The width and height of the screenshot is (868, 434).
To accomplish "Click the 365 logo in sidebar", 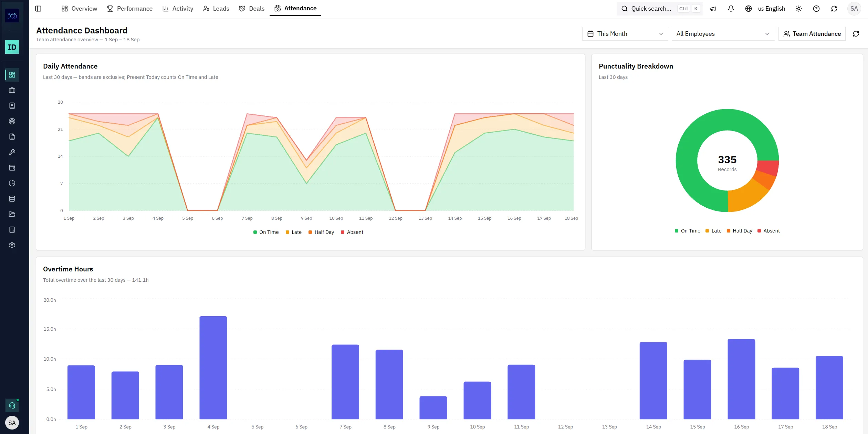I will tap(12, 15).
